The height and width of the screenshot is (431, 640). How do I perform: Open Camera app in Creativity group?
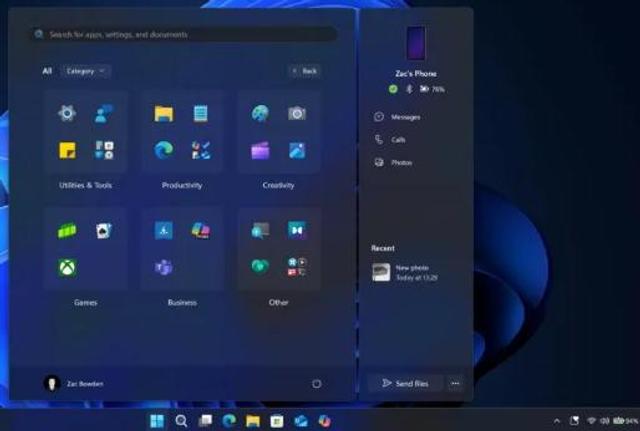pos(297,113)
